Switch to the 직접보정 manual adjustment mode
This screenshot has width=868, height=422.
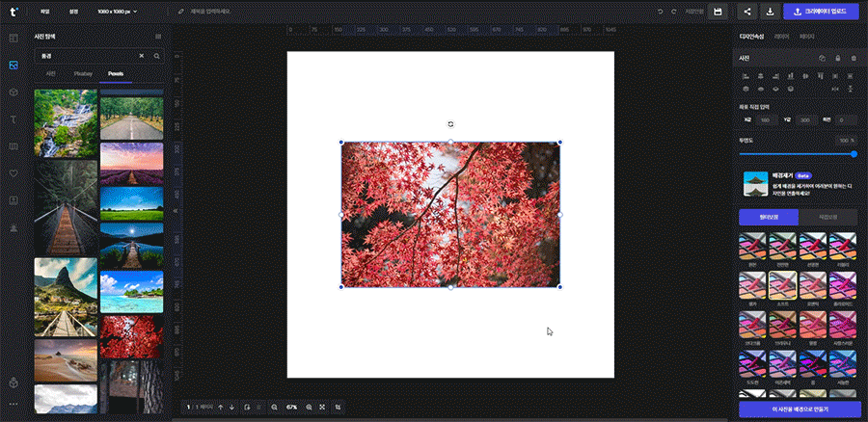point(828,217)
